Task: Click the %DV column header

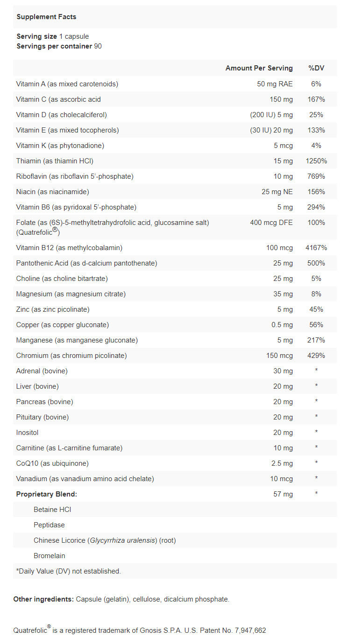Action: point(316,68)
